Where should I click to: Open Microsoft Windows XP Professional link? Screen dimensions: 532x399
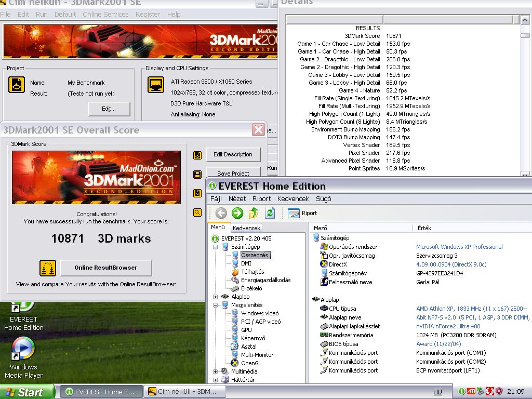coord(459,247)
